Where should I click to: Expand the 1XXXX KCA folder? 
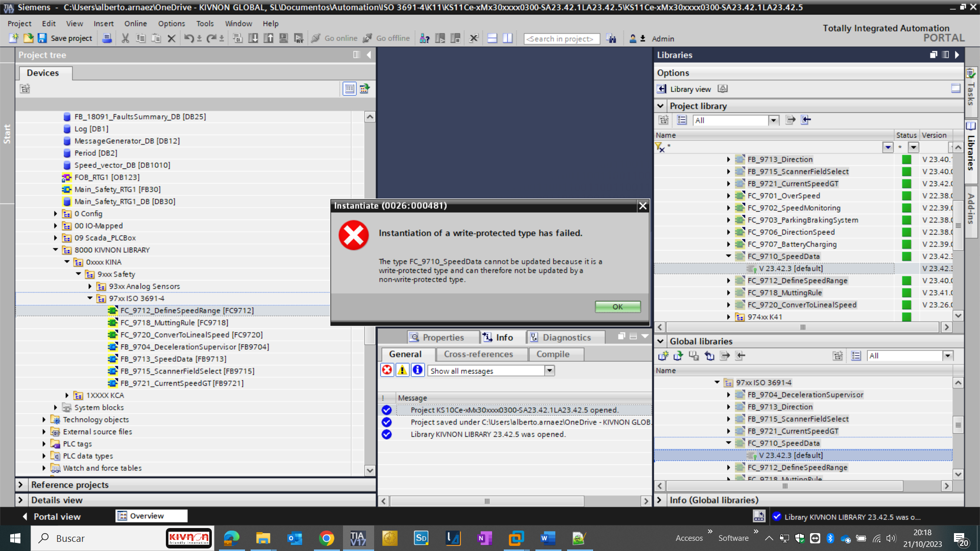(67, 395)
